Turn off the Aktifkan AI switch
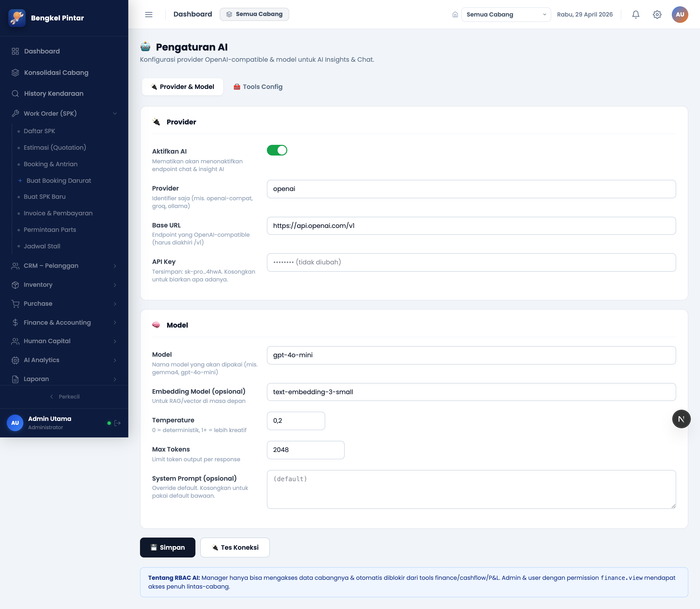700x609 pixels. coord(277,150)
